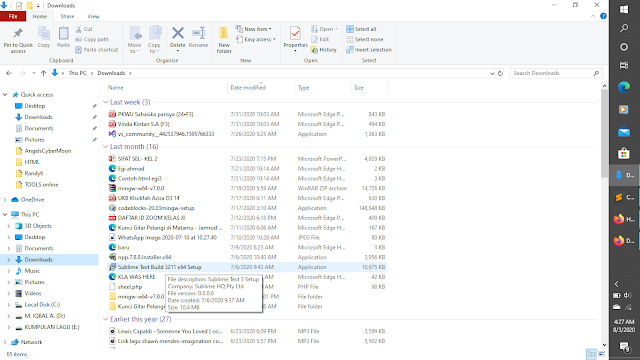Collapse the Last month group
The width and height of the screenshot is (640, 360).
coord(106,147)
